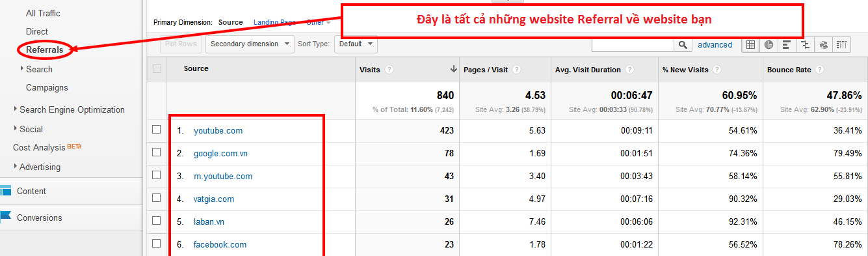The image size is (868, 256).
Task: Click the Plot Rows button
Action: pos(181,44)
